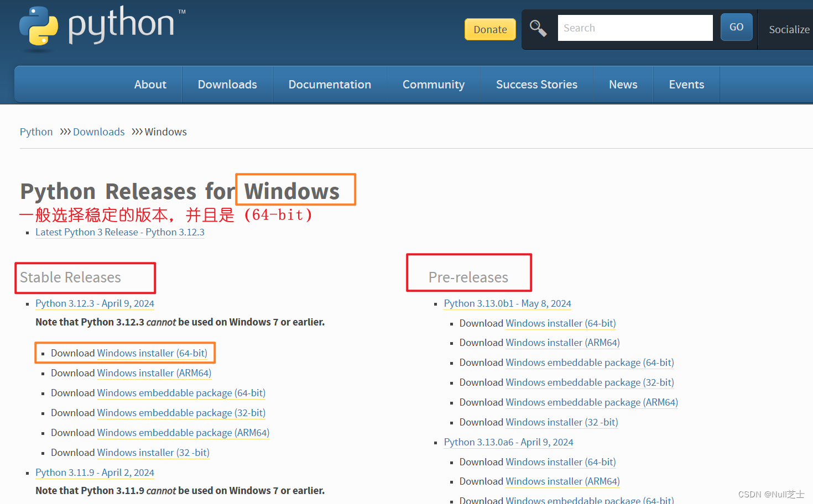Click the note about Python 3.11.9 on Windows 7
The image size is (813, 504).
[180, 491]
